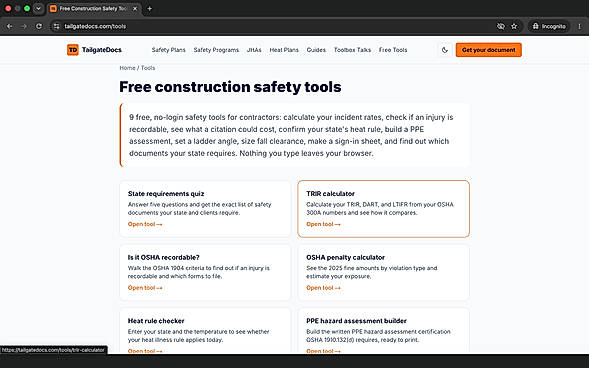This screenshot has width=589, height=368.
Task: Click Tools breadcrumb link
Action: pos(148,68)
